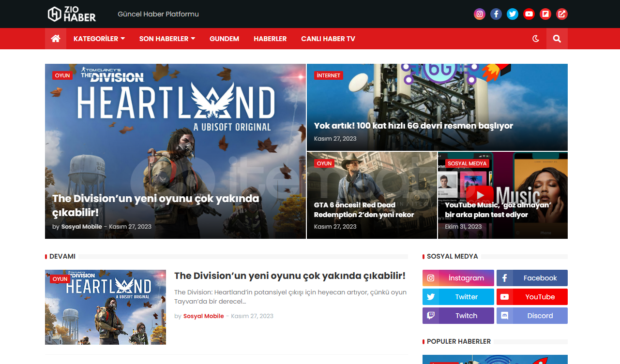The width and height of the screenshot is (620, 364).
Task: Click OYUN tag on Devamı thumbnail
Action: [60, 279]
